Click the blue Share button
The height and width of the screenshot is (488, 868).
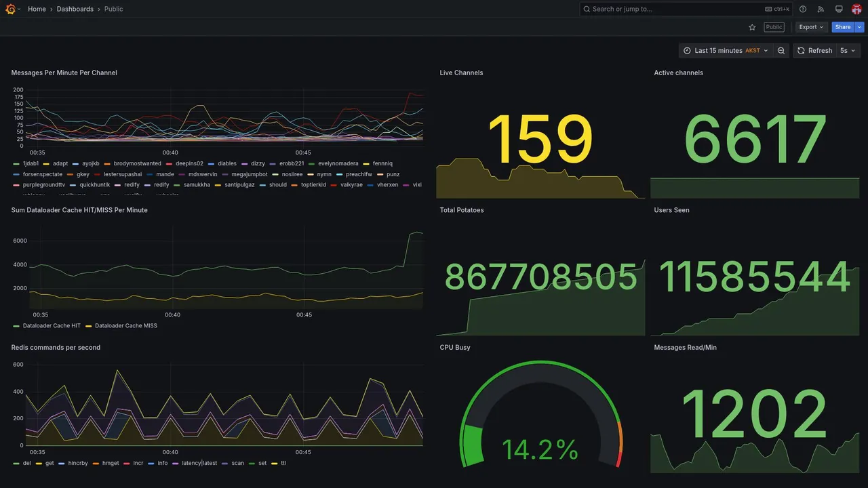[x=843, y=27]
